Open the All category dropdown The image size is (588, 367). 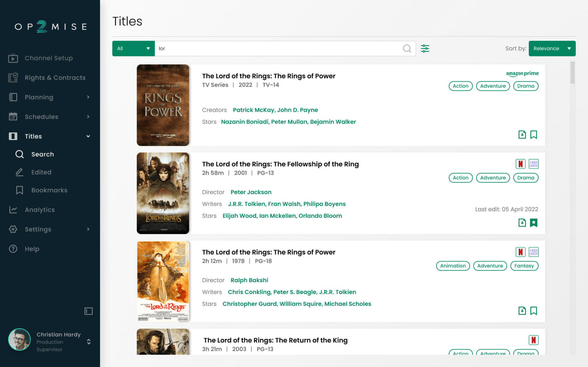point(133,48)
